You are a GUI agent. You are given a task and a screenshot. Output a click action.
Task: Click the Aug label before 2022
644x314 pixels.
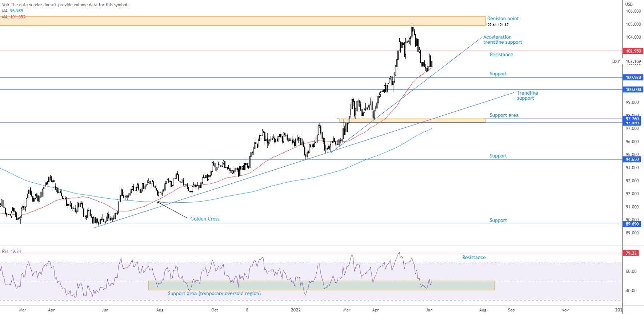159,310
